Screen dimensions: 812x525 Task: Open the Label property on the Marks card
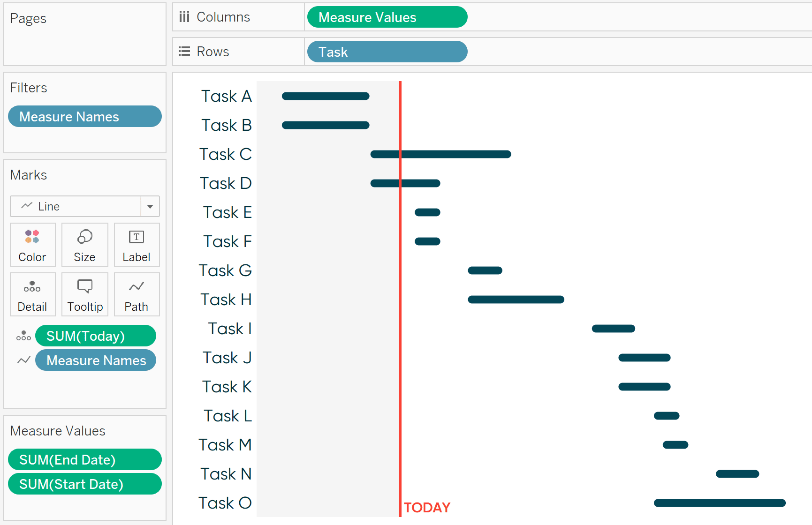tap(137, 244)
